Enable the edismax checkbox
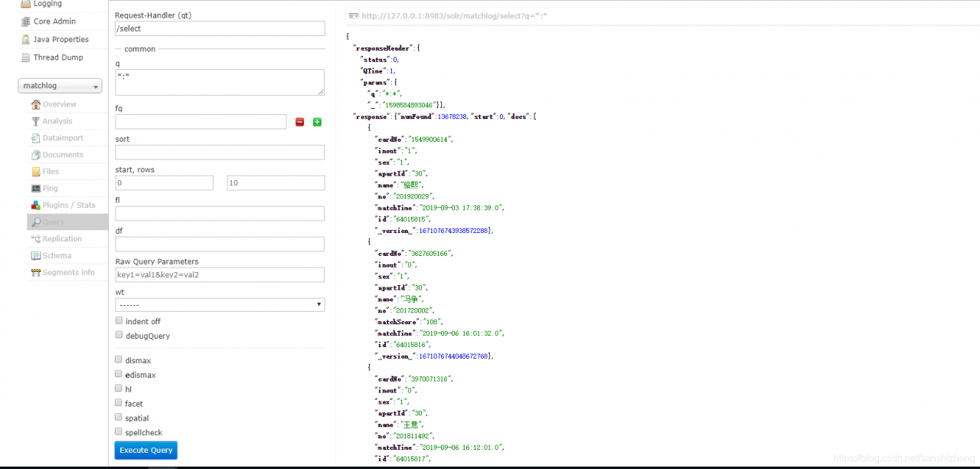Viewport: 980px width, 469px height. (119, 374)
